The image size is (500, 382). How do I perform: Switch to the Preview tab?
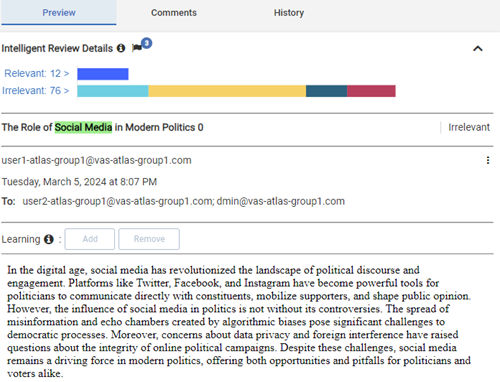59,13
